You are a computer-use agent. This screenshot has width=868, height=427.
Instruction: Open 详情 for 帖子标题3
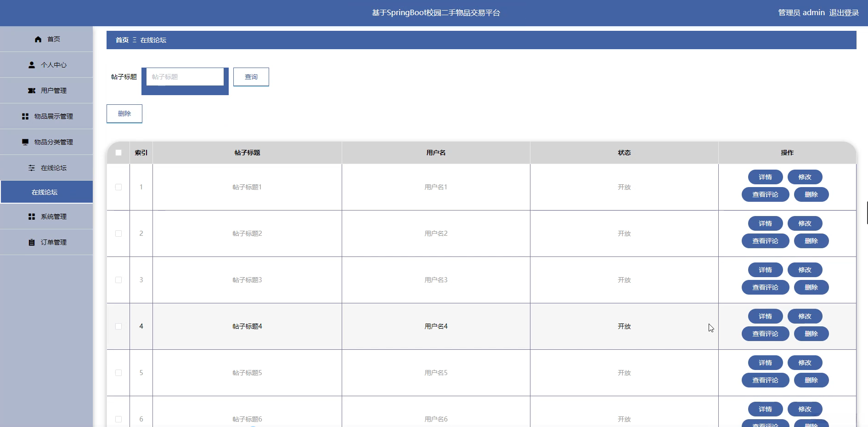tap(766, 270)
